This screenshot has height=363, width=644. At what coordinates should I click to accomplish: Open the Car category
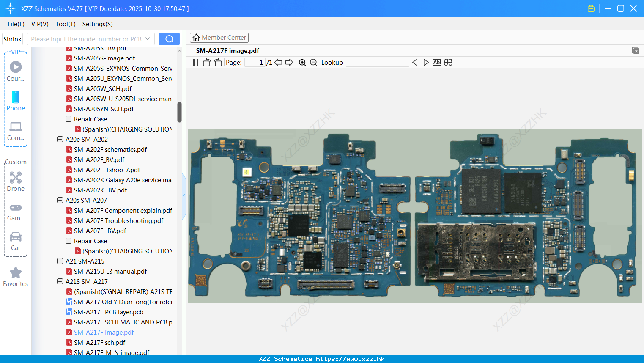pos(16,241)
